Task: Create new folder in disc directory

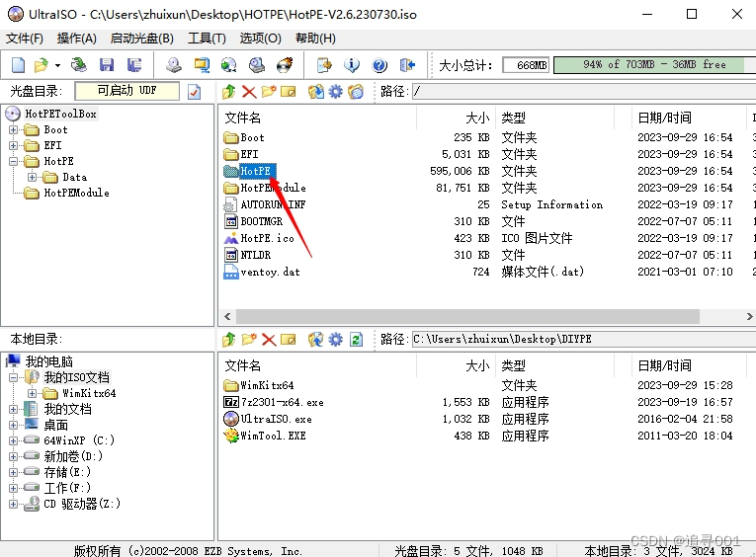Action: pyautogui.click(x=269, y=92)
